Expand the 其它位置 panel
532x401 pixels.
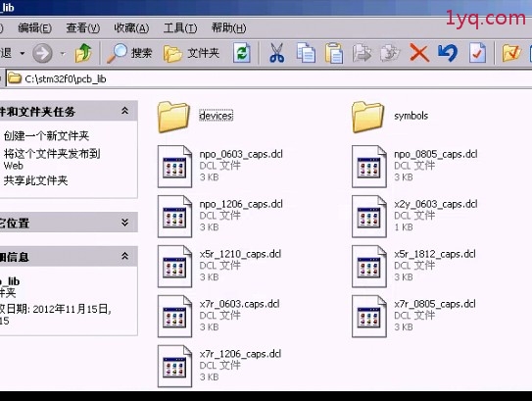(x=124, y=223)
